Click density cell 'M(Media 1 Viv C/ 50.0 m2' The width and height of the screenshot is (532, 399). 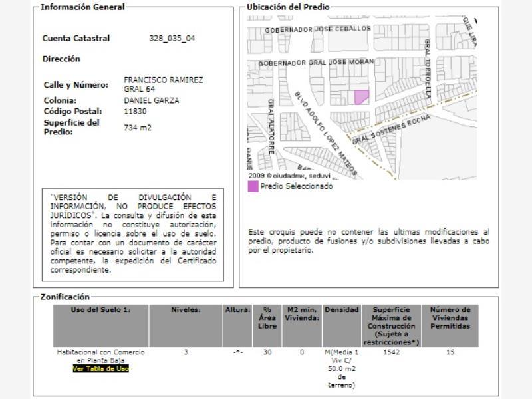click(342, 368)
